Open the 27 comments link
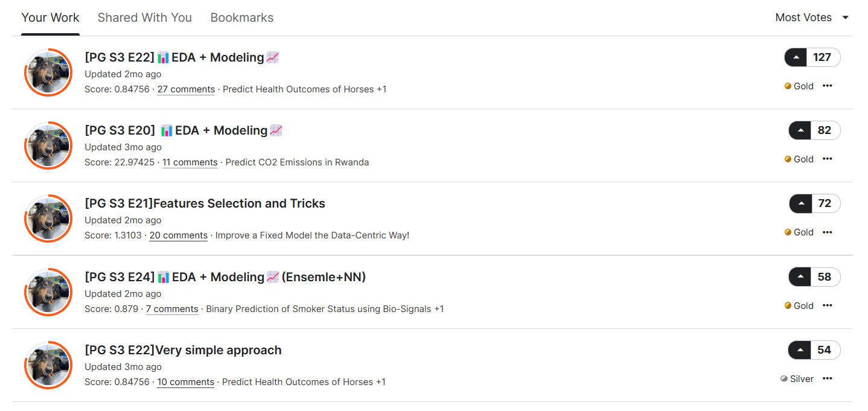Screen dimensions: 868x411 186,89
